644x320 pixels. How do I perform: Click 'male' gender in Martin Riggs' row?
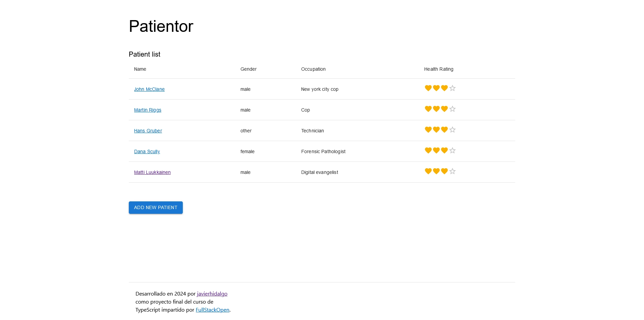246,110
